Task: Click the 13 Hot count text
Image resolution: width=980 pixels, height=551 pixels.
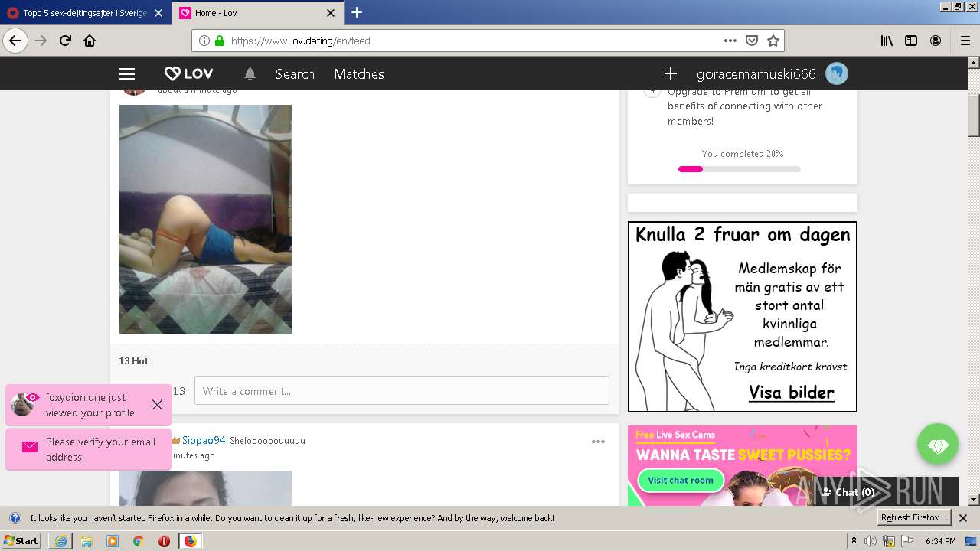Action: point(133,360)
